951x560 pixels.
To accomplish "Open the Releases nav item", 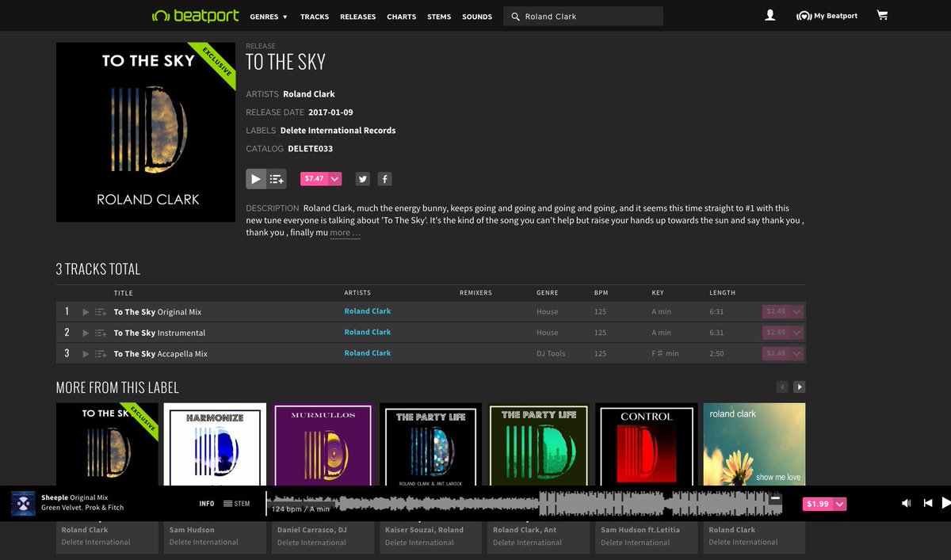I will coord(357,17).
